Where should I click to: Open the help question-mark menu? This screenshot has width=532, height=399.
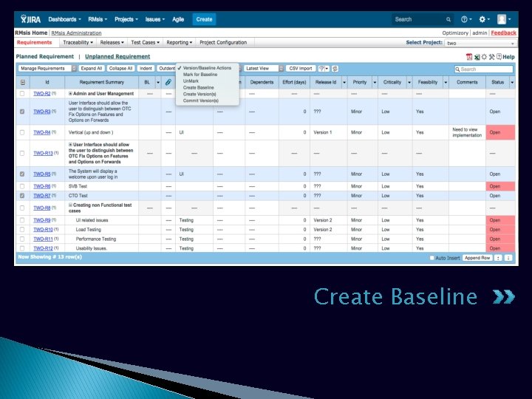click(x=466, y=19)
